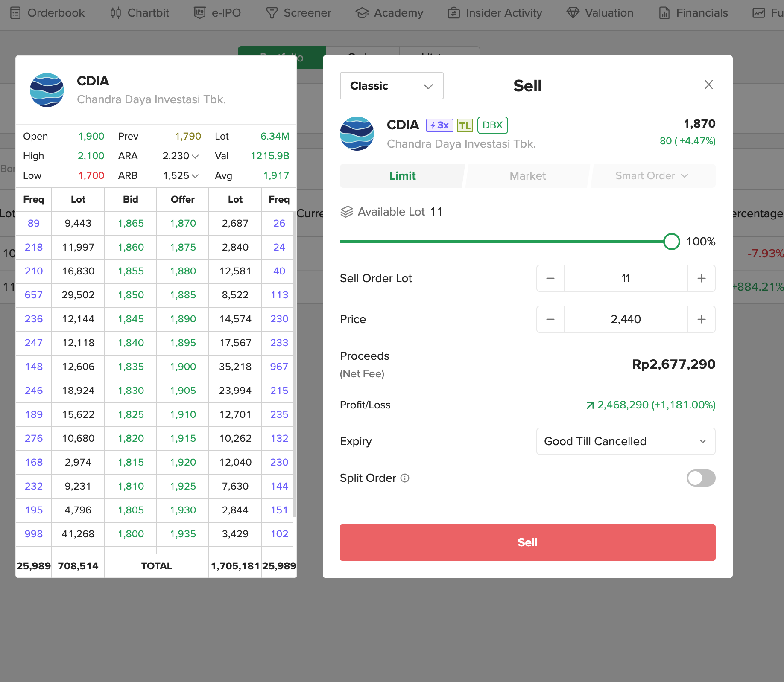Click the TL badge next to CDIA
This screenshot has height=682, width=784.
[x=465, y=125]
